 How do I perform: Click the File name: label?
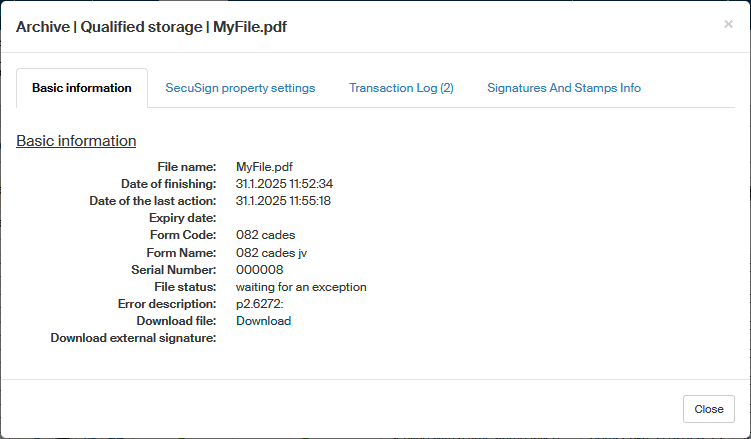[x=186, y=167]
